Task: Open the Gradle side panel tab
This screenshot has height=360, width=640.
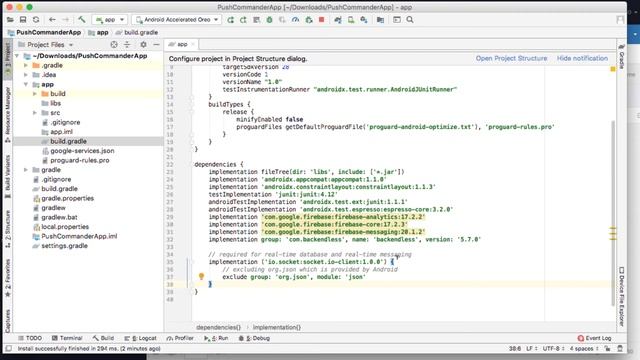Action: tap(621, 57)
